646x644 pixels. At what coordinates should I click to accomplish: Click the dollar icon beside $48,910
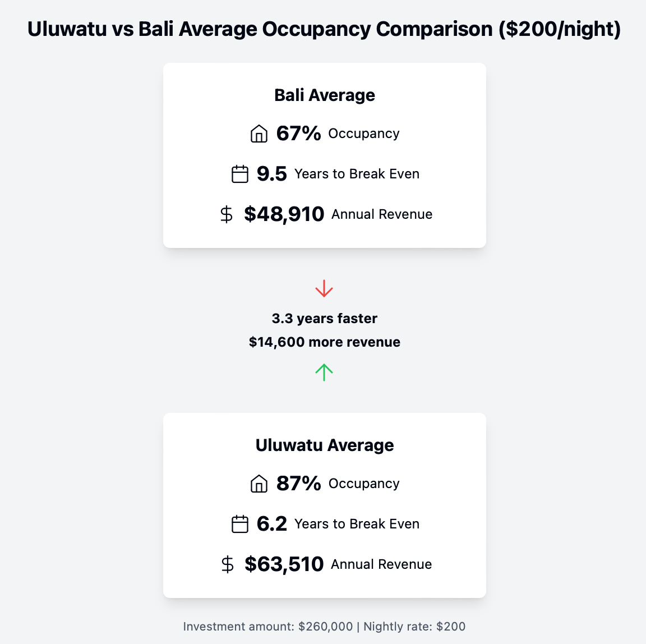(x=226, y=214)
